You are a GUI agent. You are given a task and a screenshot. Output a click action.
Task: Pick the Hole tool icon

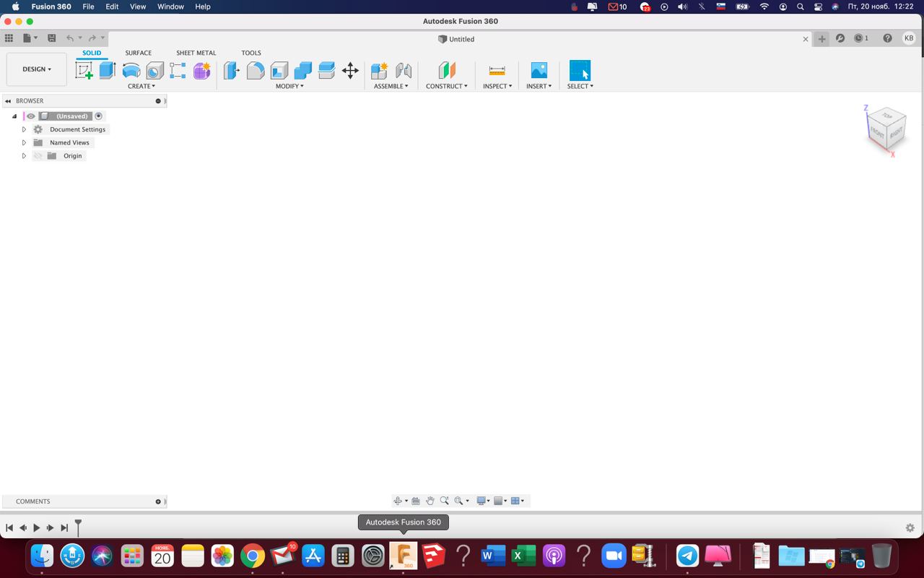[x=154, y=70]
